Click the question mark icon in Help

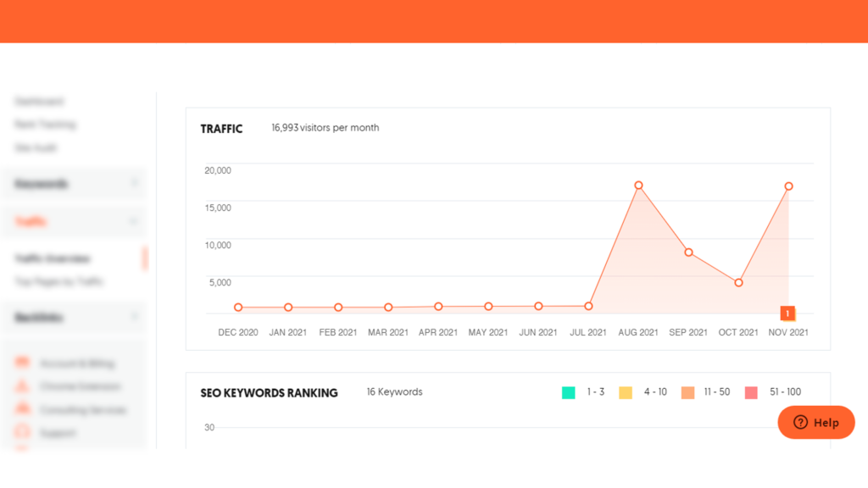tap(800, 422)
